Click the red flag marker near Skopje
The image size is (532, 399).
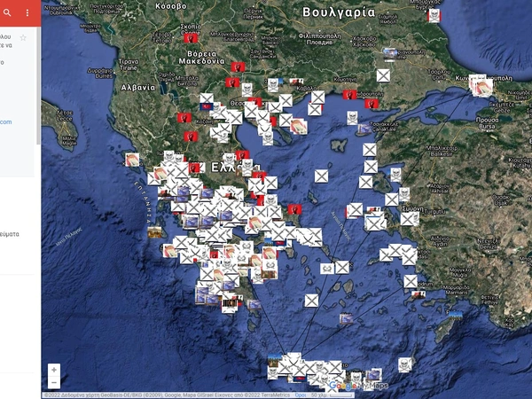tap(191, 40)
